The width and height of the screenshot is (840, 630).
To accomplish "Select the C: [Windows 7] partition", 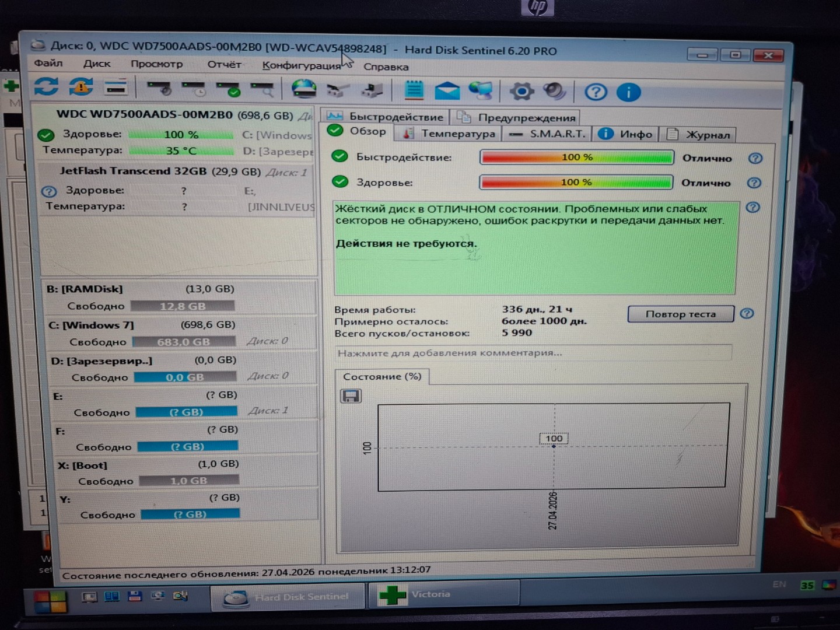I will coord(91,325).
